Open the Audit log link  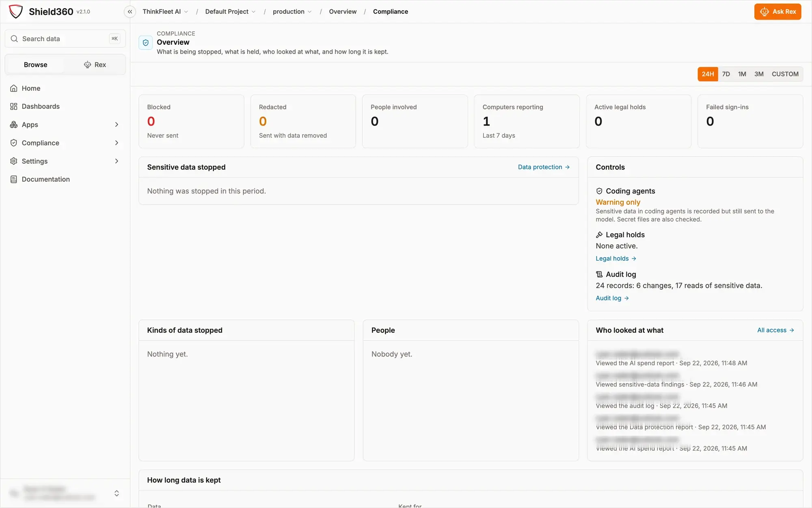coord(612,298)
